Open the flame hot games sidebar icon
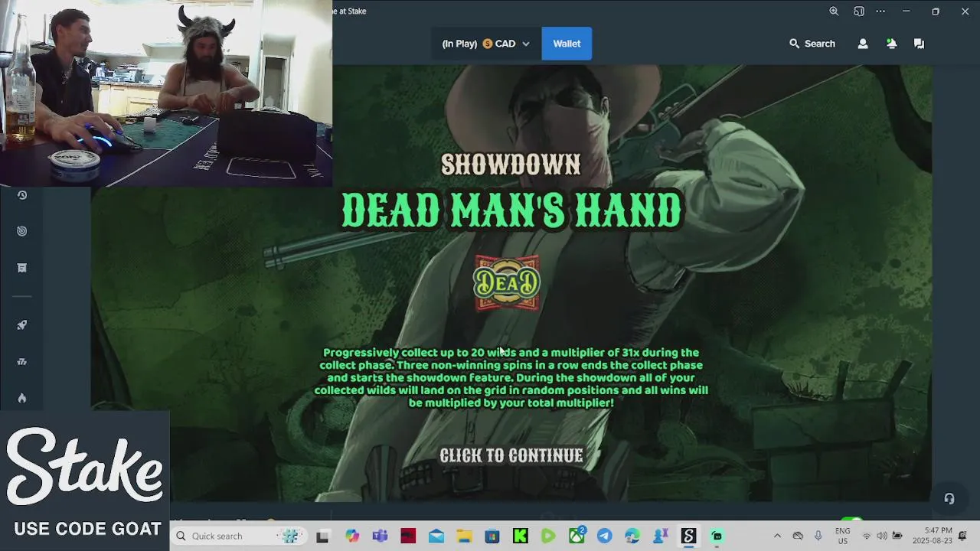This screenshot has height=551, width=980. [x=22, y=398]
